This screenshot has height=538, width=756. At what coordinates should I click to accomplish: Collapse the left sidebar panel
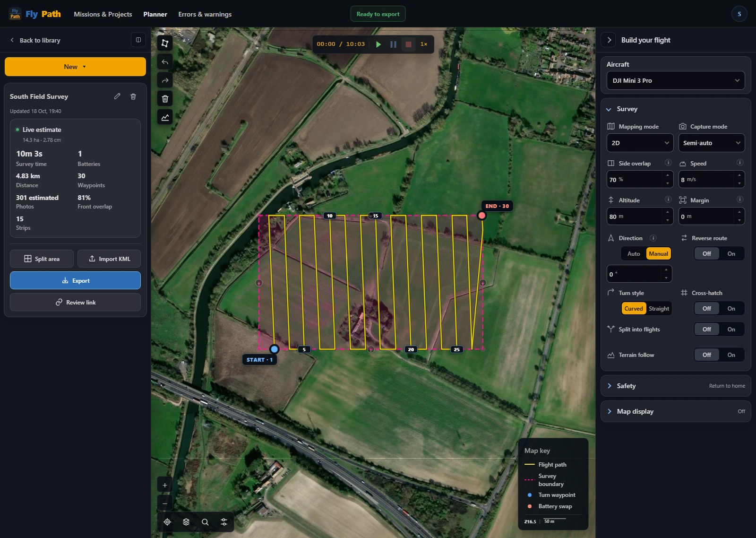(x=138, y=40)
